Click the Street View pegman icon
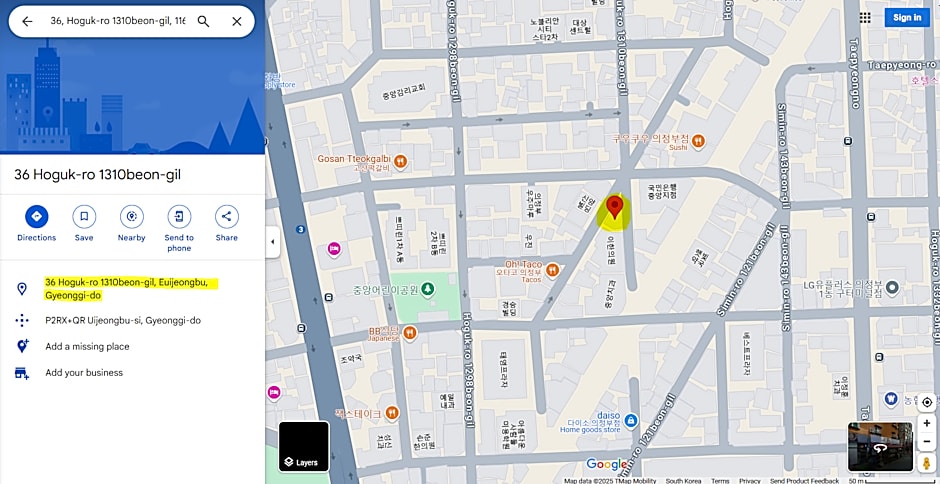The width and height of the screenshot is (940, 484). click(927, 463)
